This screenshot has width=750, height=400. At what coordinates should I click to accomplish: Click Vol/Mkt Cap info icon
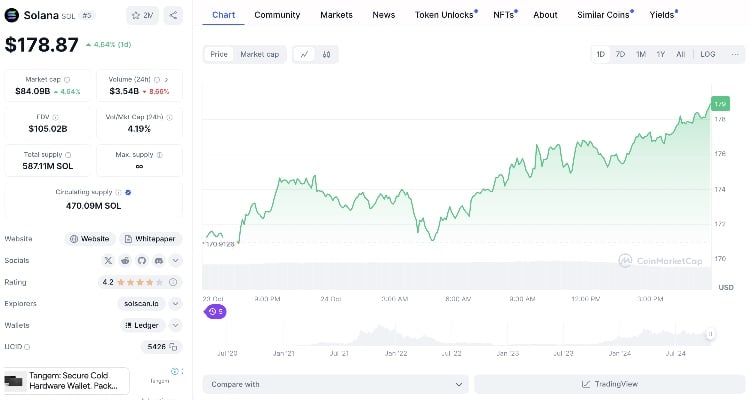pos(169,117)
